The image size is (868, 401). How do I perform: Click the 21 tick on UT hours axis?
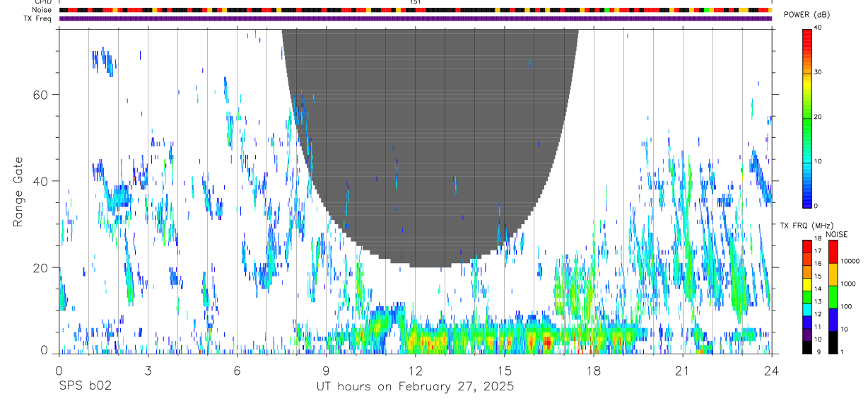(683, 370)
